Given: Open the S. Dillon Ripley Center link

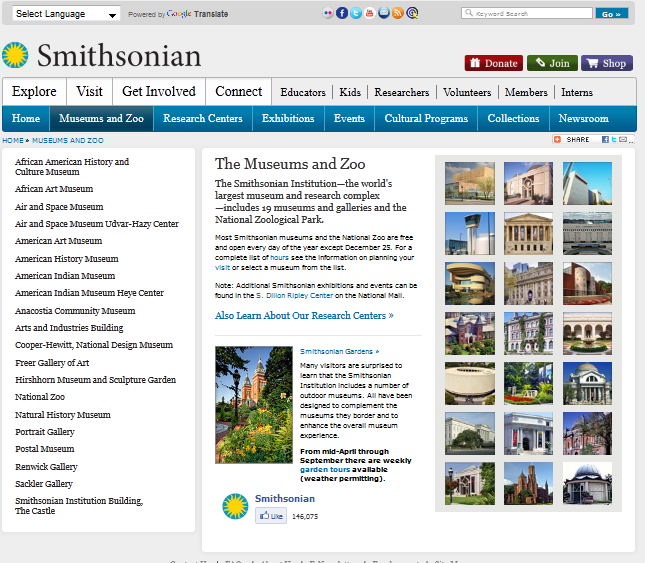Looking at the screenshot, I should 295,295.
